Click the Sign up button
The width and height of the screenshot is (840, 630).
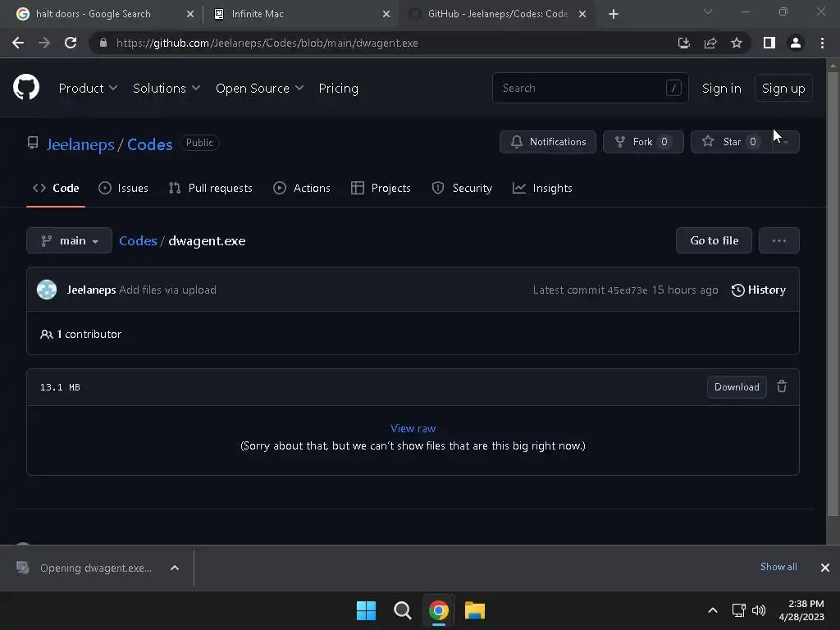[x=783, y=88]
